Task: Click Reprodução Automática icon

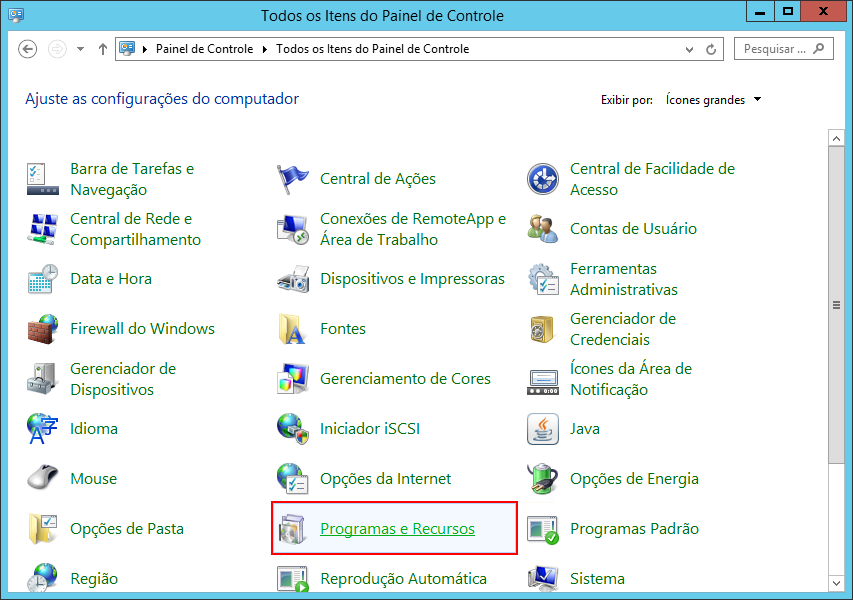Action: click(x=293, y=578)
